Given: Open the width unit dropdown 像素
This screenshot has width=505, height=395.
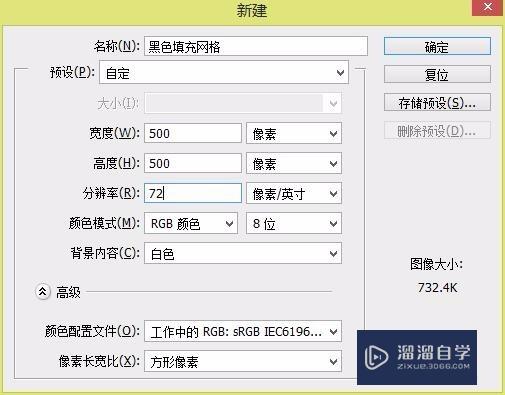Looking at the screenshot, I should click(x=294, y=133).
